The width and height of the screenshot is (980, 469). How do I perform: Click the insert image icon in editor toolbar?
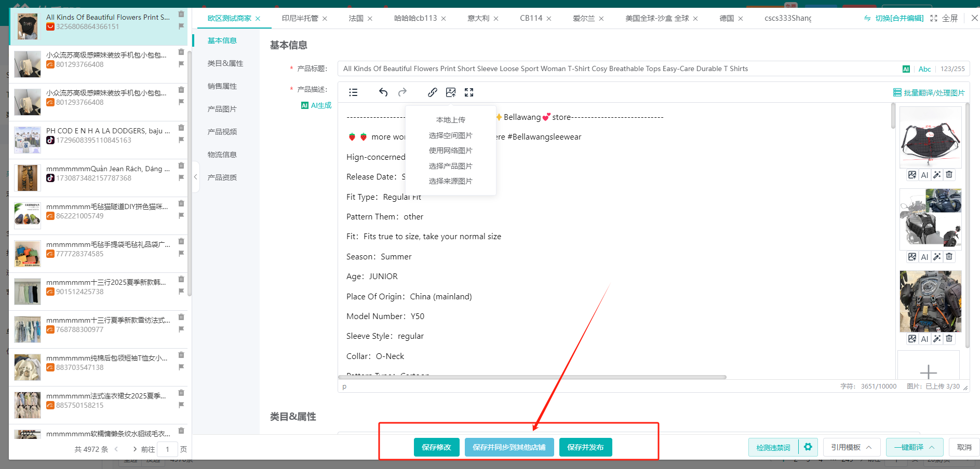pos(451,92)
